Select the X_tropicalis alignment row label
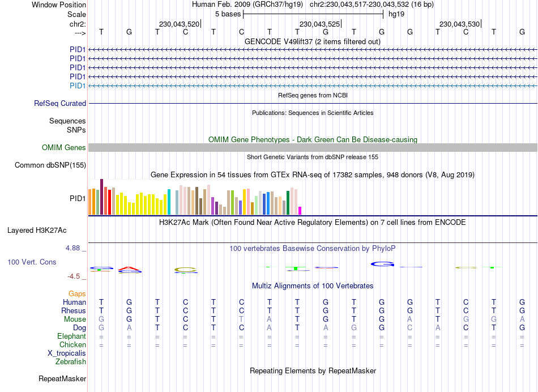 coord(67,353)
